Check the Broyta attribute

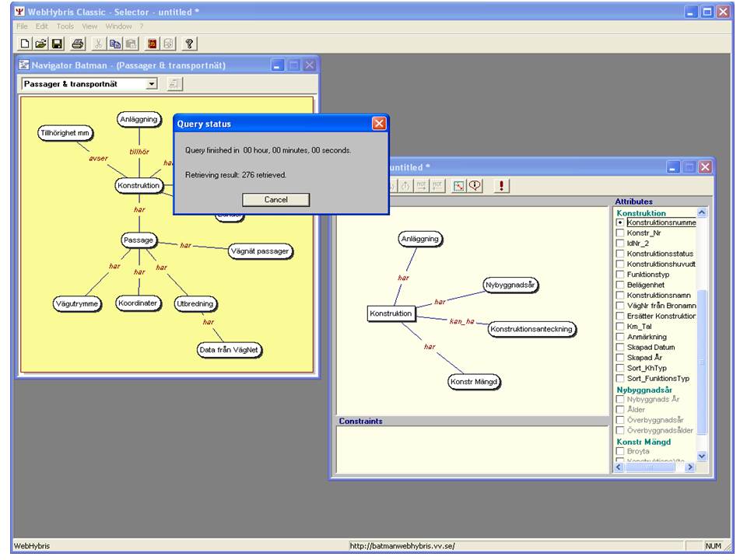[x=620, y=451]
